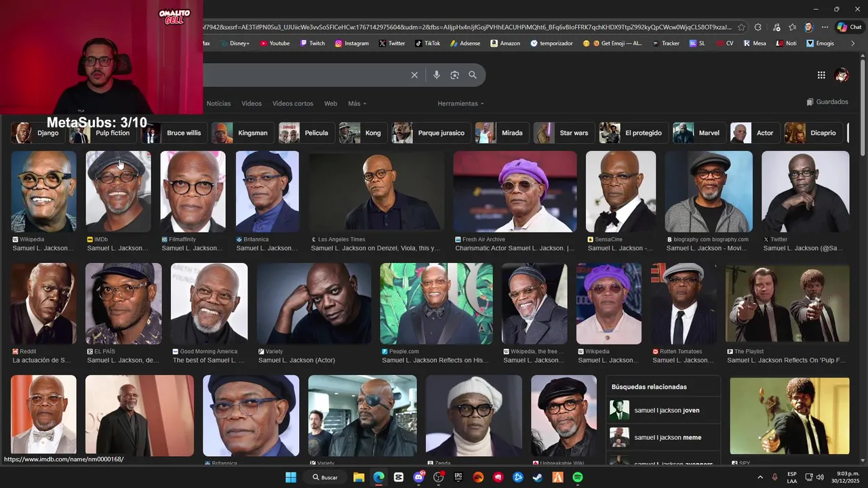
Task: Open the Instagram bookmark
Action: pos(352,43)
